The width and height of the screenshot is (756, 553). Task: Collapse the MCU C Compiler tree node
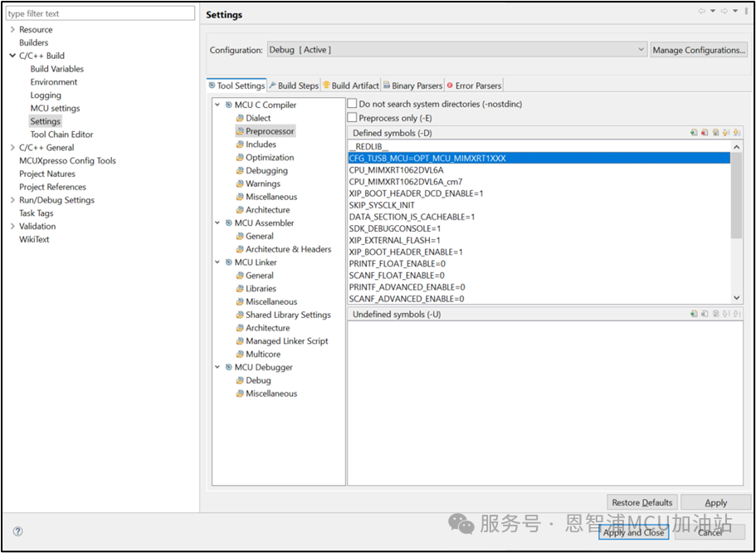(x=217, y=105)
